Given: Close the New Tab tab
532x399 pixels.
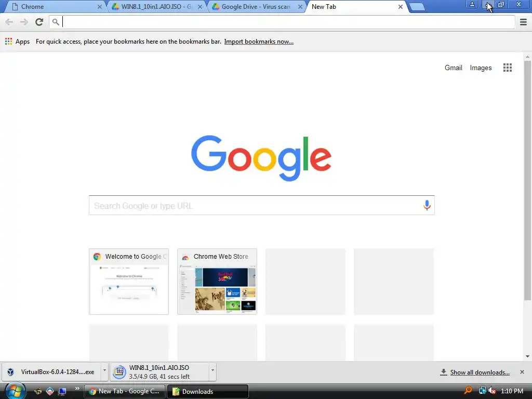Looking at the screenshot, I should (x=401, y=7).
